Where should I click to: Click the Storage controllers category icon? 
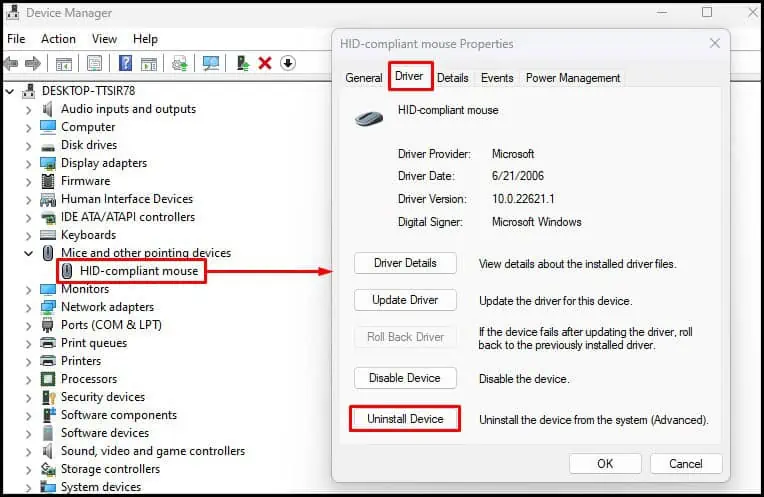coord(48,469)
